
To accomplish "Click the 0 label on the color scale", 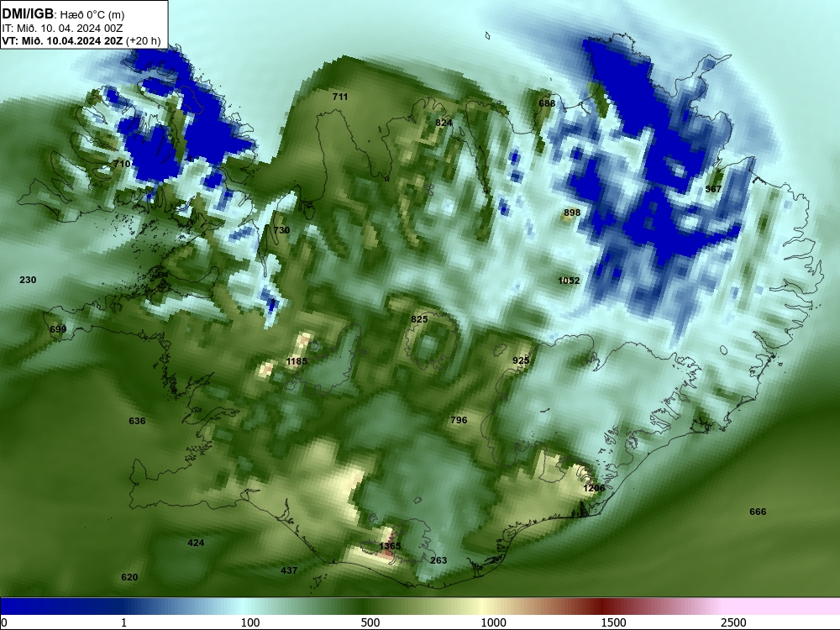I will [x=4, y=622].
